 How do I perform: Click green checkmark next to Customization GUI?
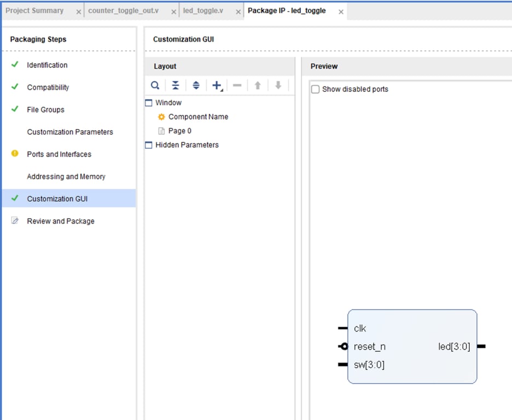15,198
